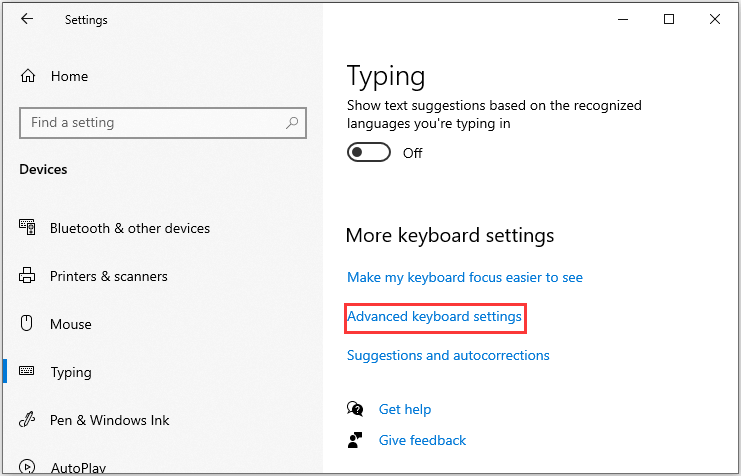Viewport: 741px width, 476px height.
Task: Click the search magnifier icon
Action: pos(292,123)
